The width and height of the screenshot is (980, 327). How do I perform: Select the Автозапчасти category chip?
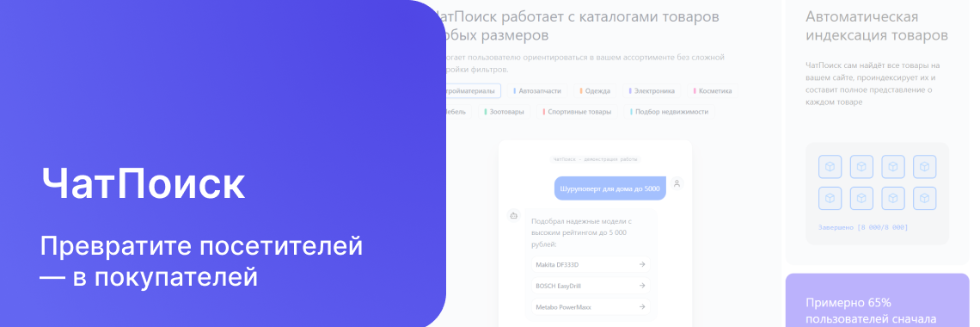click(537, 90)
